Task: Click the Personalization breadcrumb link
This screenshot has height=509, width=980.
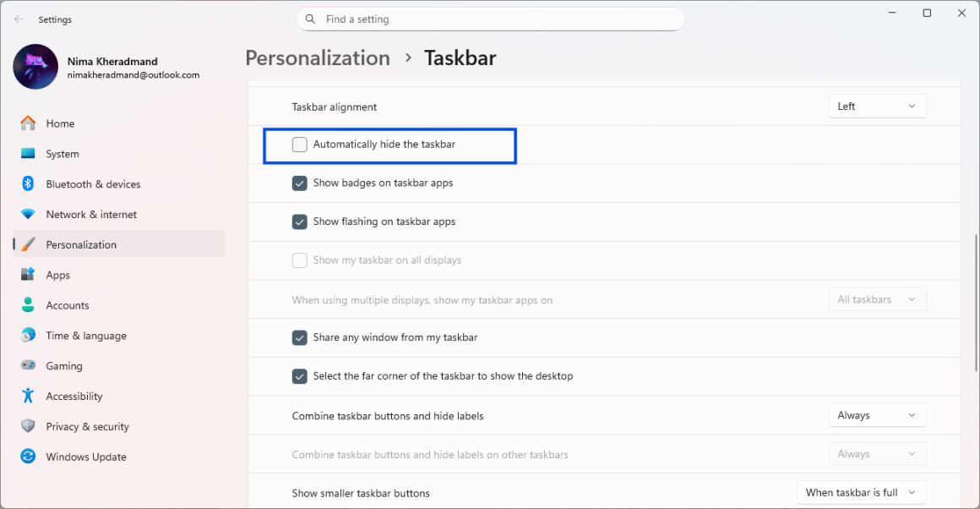Action: tap(318, 58)
